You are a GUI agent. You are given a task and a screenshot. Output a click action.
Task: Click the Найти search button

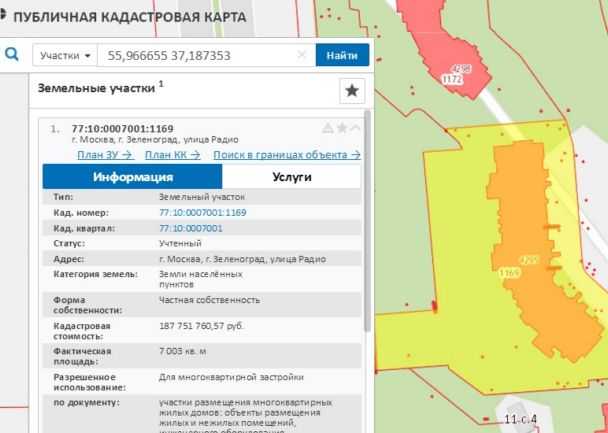(x=342, y=55)
